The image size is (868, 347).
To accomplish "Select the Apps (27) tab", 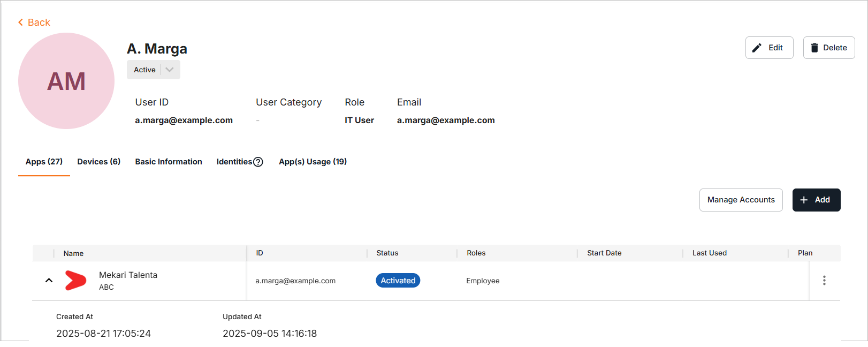I will point(44,162).
